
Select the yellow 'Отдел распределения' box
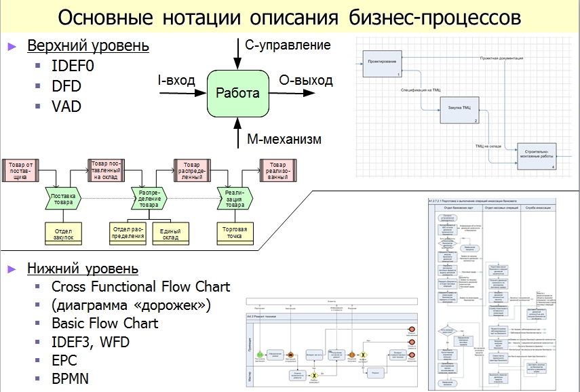pyautogui.click(x=128, y=234)
